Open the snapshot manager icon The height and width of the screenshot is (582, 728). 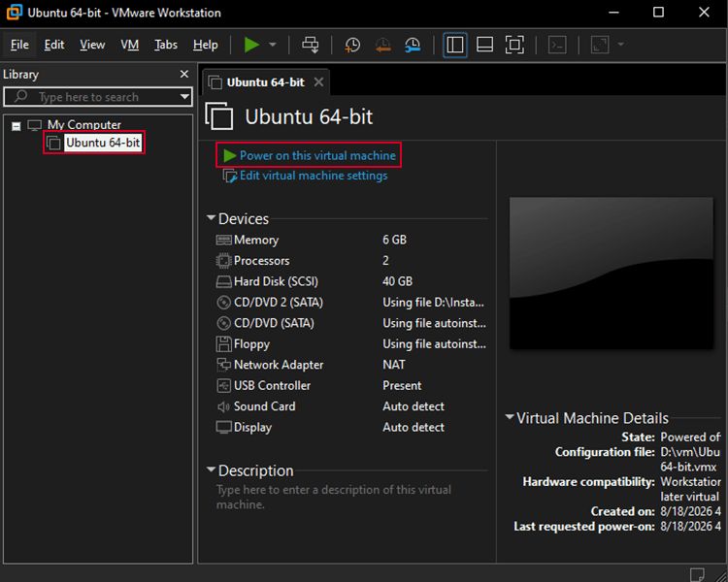pos(413,45)
